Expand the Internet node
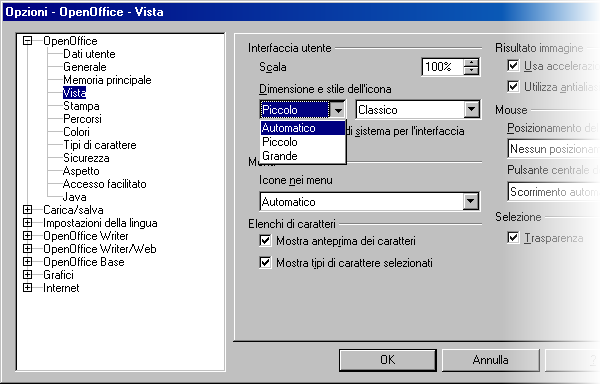Screen dimensions: 600x384 (27, 287)
